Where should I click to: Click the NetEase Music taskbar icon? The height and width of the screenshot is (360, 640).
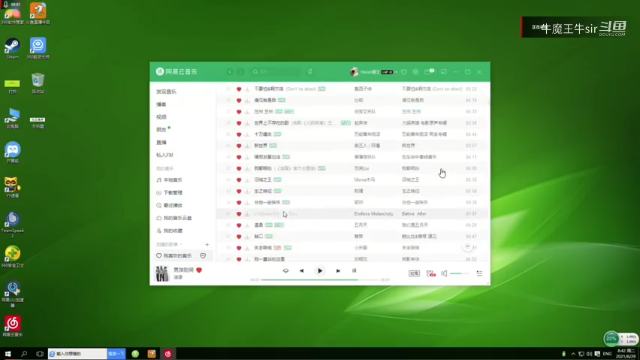tap(168, 354)
